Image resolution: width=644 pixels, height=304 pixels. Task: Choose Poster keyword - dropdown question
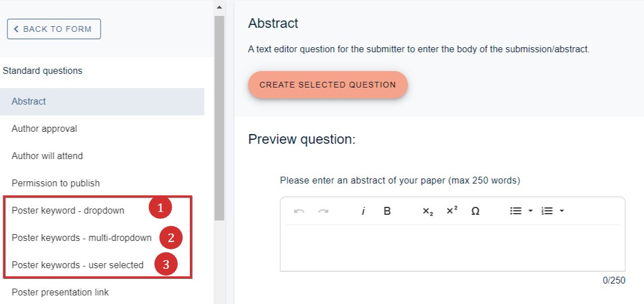coord(68,211)
